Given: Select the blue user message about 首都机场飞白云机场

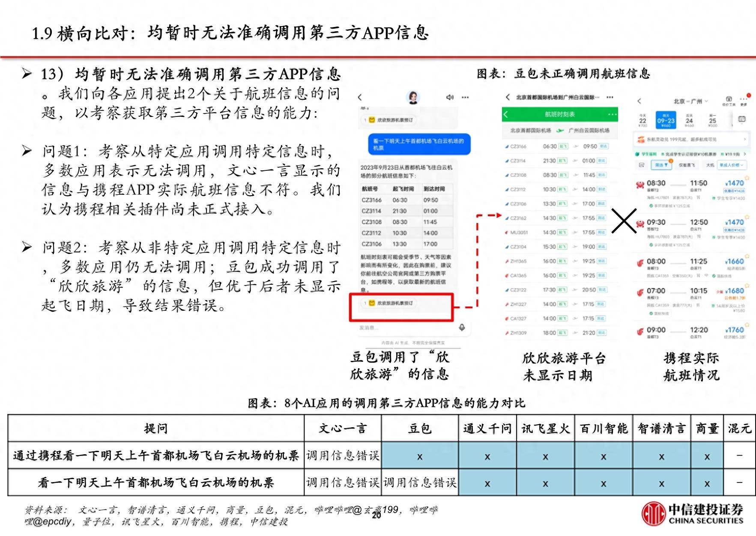Looking at the screenshot, I should [419, 144].
